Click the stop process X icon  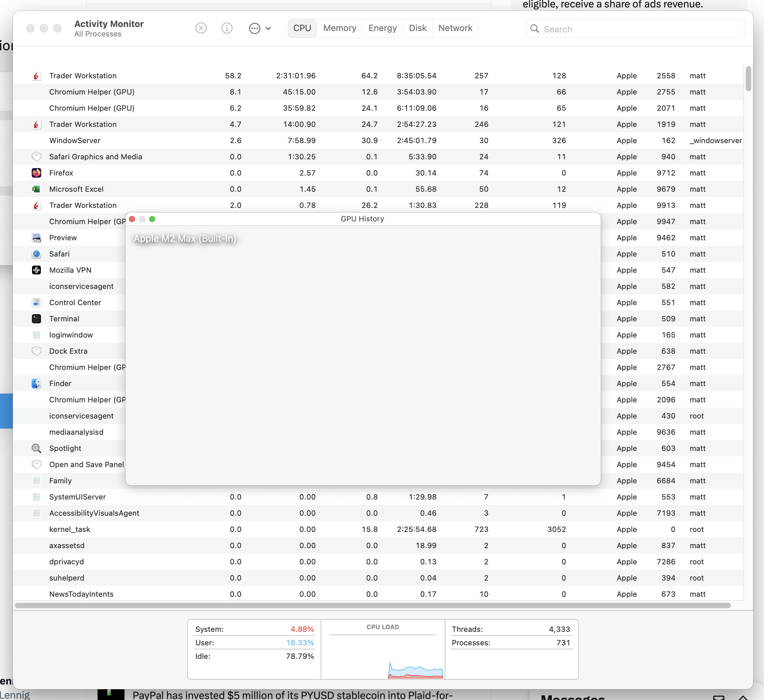coord(201,28)
